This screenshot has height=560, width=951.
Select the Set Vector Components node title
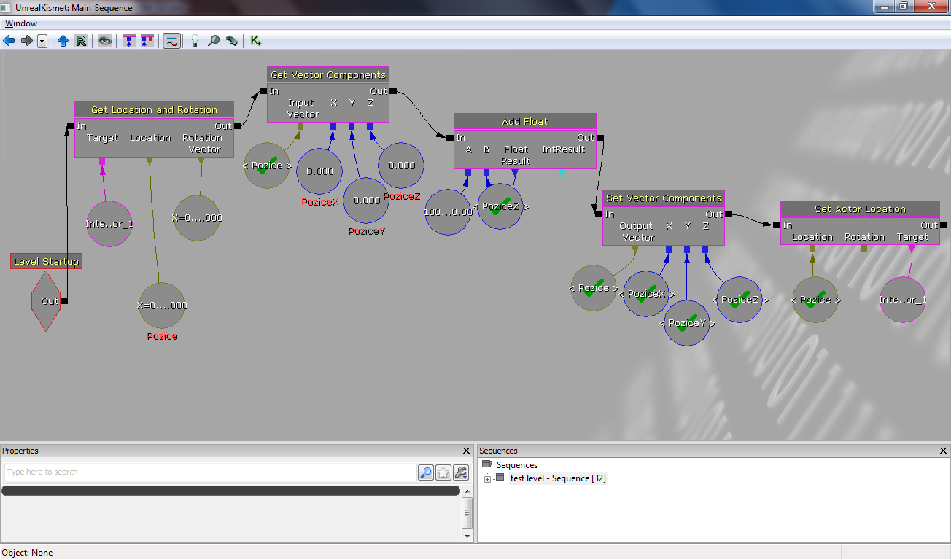coord(663,198)
